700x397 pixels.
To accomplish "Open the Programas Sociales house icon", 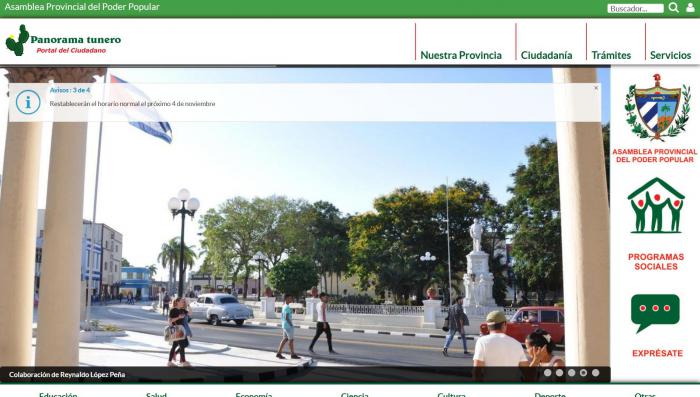I will click(x=656, y=205).
